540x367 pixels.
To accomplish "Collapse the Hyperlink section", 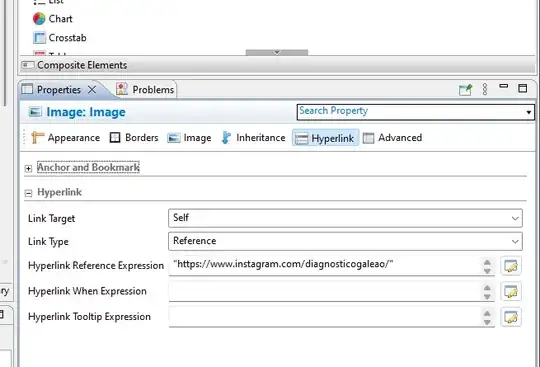I will [x=28, y=193].
